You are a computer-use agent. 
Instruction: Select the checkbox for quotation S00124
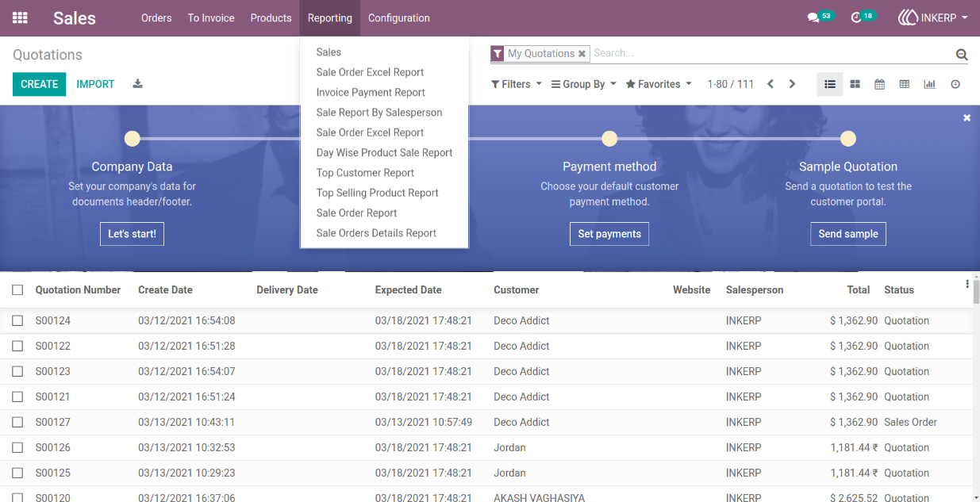pyautogui.click(x=17, y=320)
